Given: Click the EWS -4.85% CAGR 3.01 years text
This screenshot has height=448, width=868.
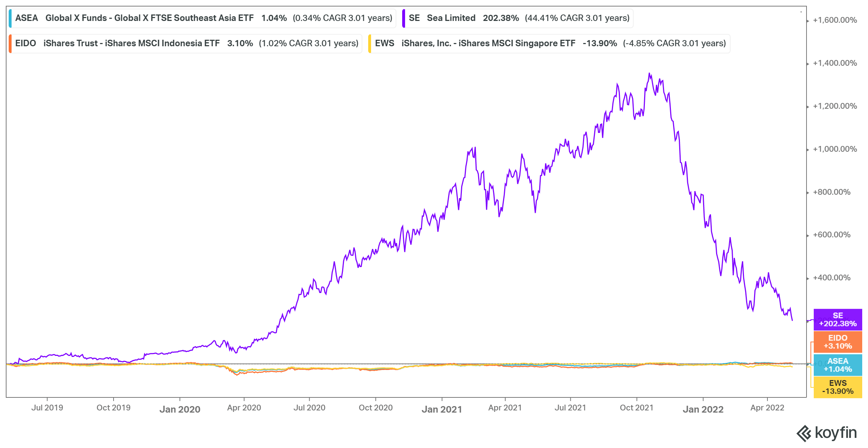Looking at the screenshot, I should (x=675, y=43).
